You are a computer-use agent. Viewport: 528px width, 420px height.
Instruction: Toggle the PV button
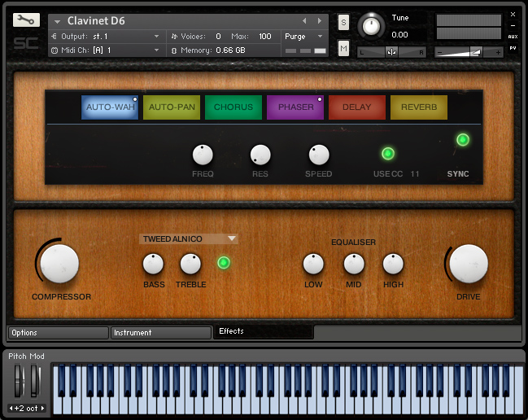tap(513, 48)
